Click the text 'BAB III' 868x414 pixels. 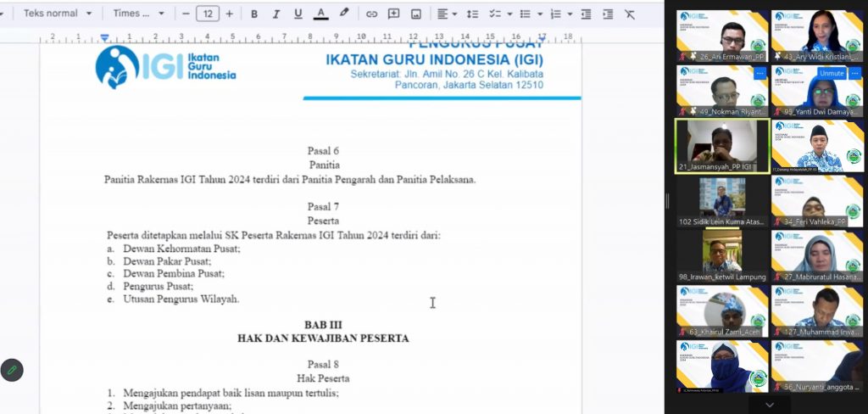coord(323,325)
